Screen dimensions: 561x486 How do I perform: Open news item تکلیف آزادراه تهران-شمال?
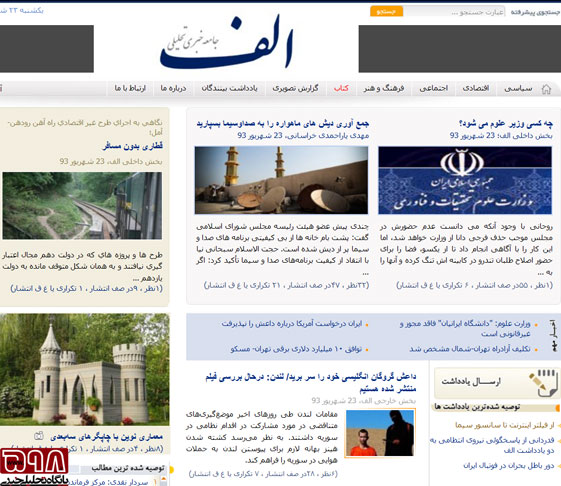click(470, 349)
